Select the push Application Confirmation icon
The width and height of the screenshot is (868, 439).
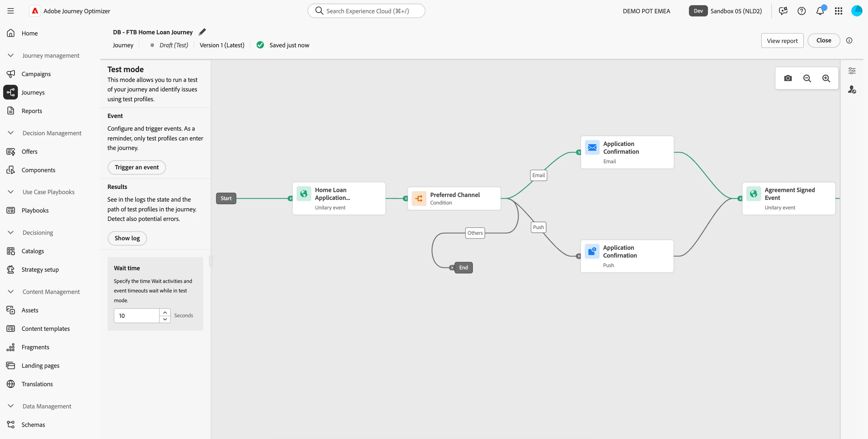(592, 251)
